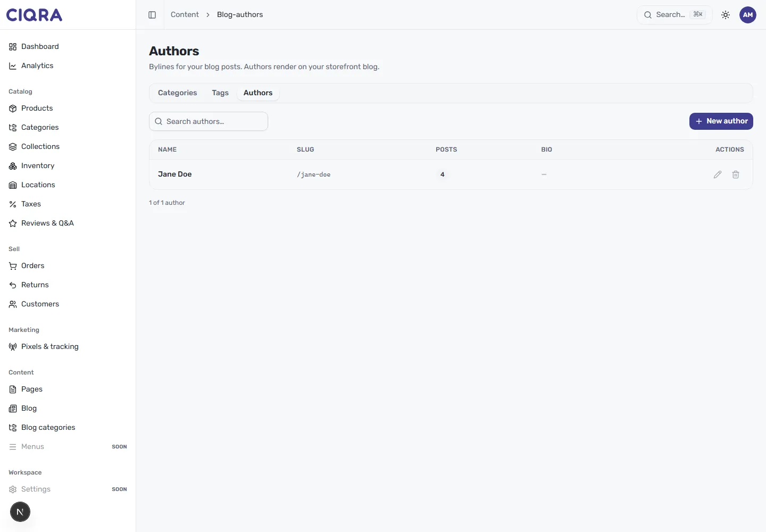Click the POSTS column header

tap(446, 149)
